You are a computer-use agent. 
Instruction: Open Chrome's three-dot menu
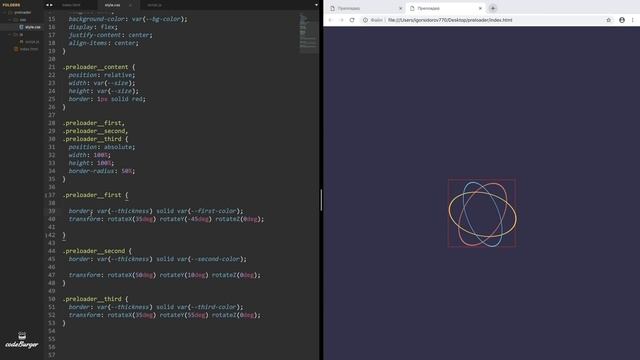coord(633,20)
